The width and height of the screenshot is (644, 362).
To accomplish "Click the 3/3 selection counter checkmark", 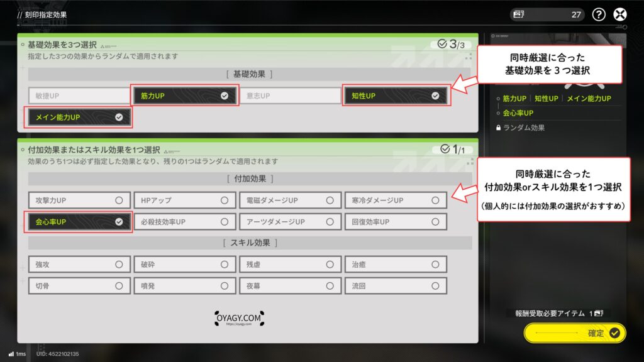I will [441, 45].
